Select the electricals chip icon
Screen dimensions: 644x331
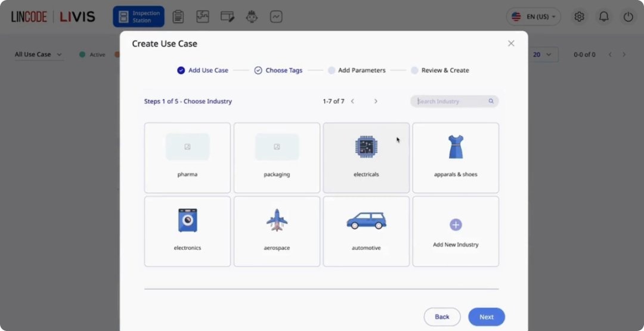[366, 146]
